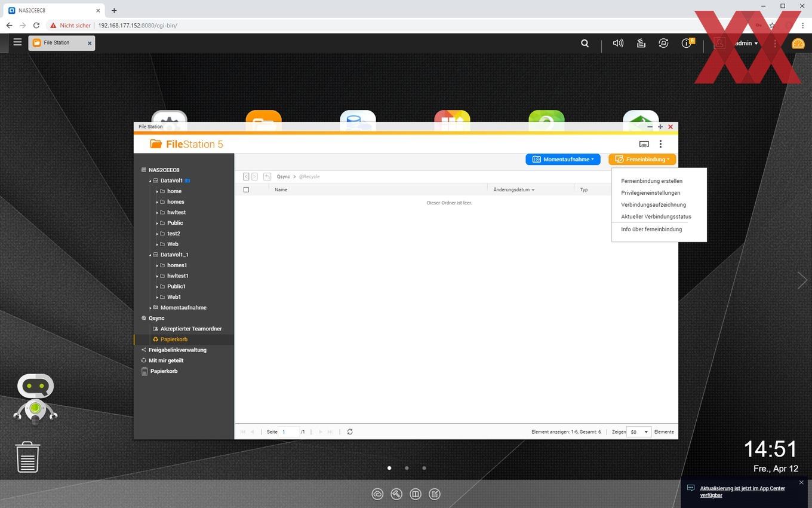Click the Qsync breadcrumb link
The height and width of the screenshot is (508, 812).
point(283,177)
